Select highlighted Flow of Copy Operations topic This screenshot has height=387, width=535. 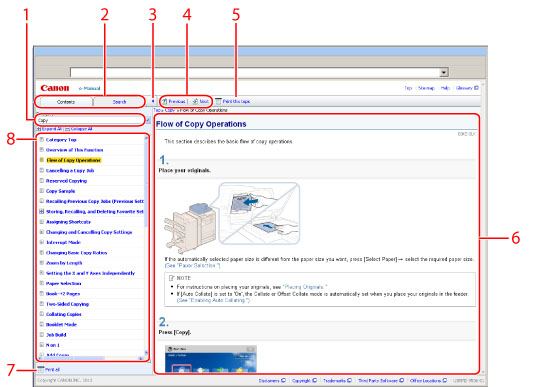pyautogui.click(x=73, y=160)
